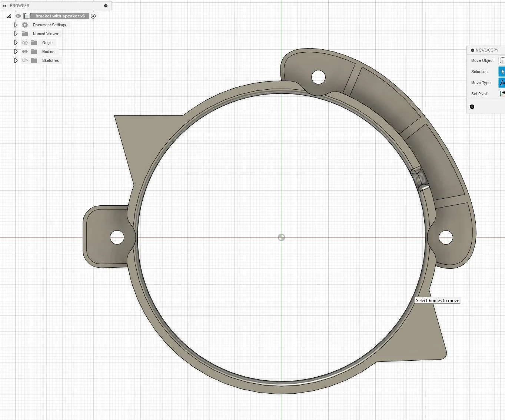Click the Set Pivot label
The width and height of the screenshot is (505, 420).
click(x=479, y=94)
